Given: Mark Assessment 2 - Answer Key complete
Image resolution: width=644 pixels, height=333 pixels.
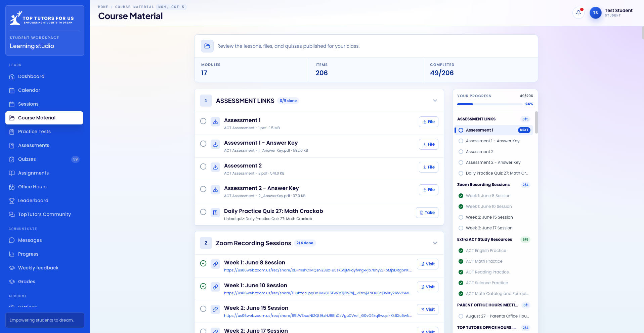Looking at the screenshot, I should click(x=203, y=189).
